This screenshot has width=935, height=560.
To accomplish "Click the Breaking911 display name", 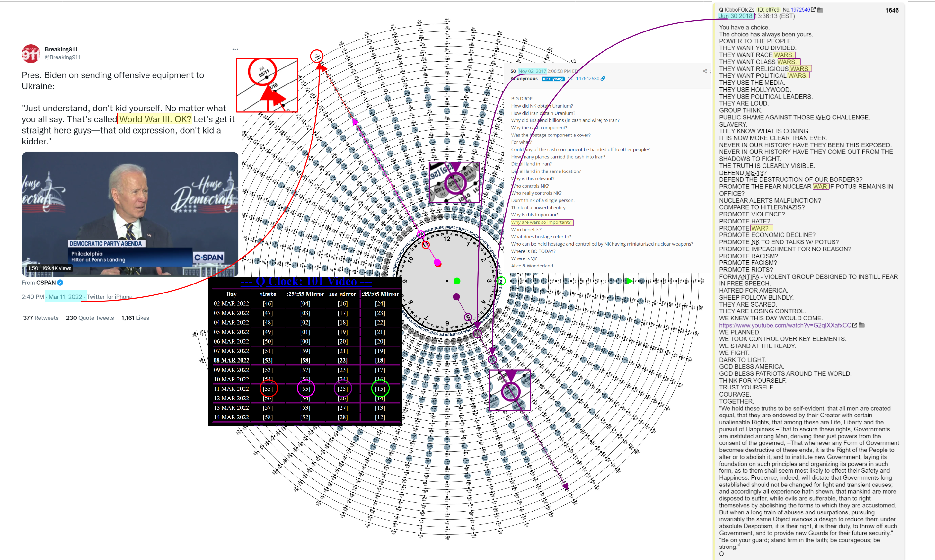I will pos(61,49).
